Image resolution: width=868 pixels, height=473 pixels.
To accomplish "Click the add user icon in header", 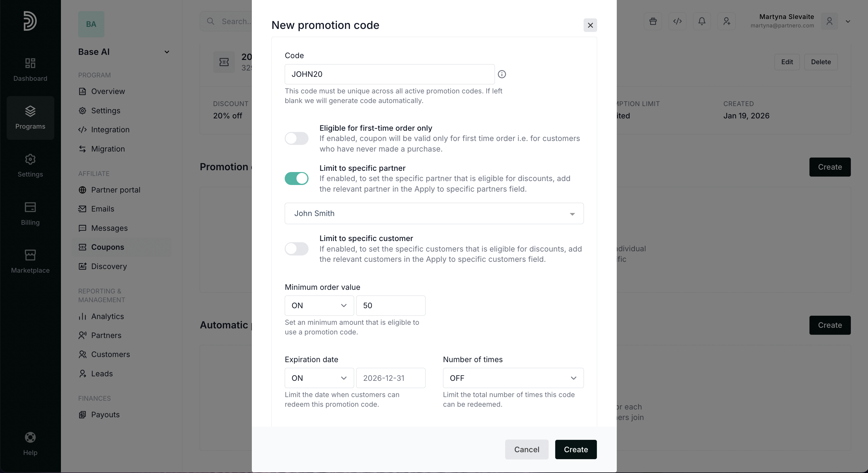I will 726,22.
